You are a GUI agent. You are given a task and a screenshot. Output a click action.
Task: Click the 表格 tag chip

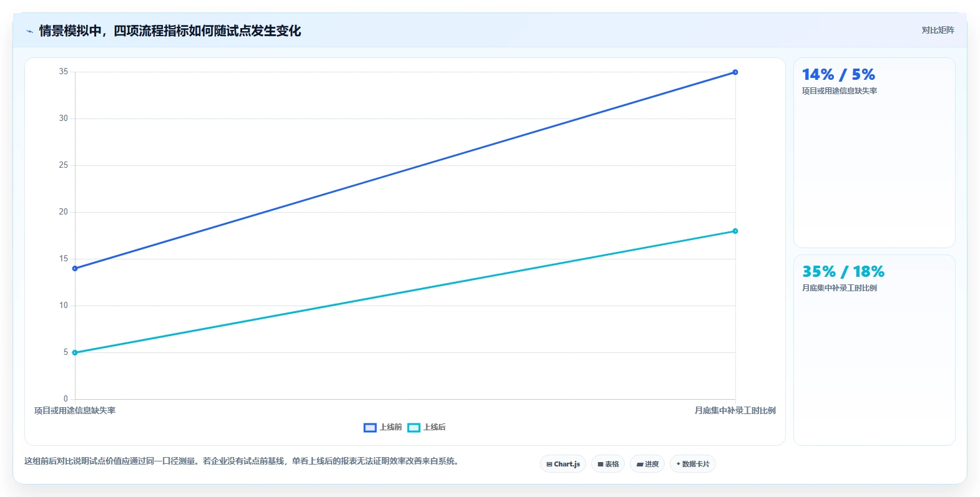(608, 464)
